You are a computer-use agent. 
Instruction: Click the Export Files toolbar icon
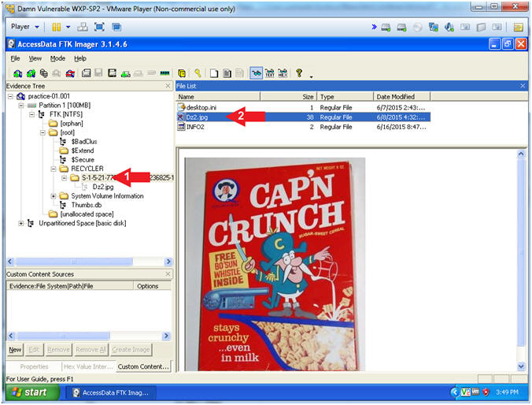coord(214,73)
